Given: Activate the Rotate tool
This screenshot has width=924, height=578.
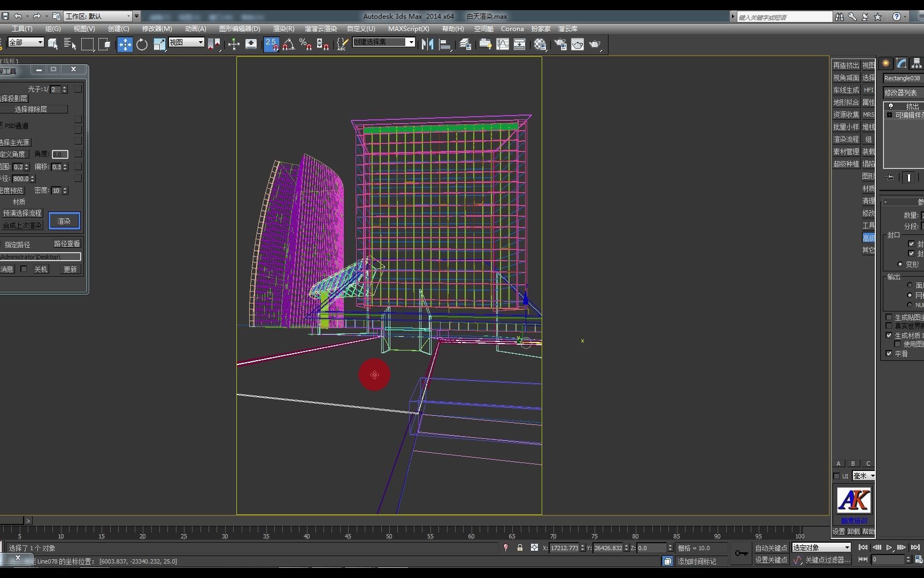Looking at the screenshot, I should [x=142, y=44].
